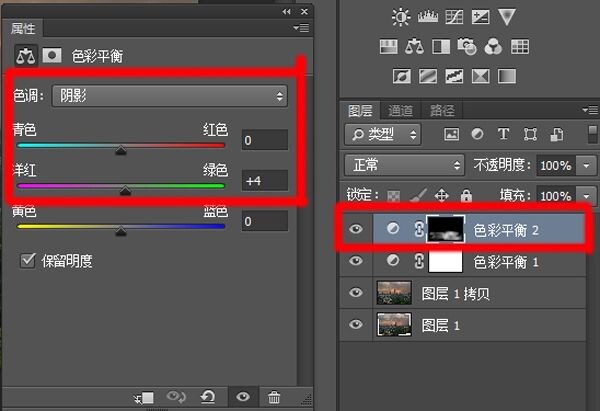Open the 色调 tone dropdown

click(x=170, y=96)
